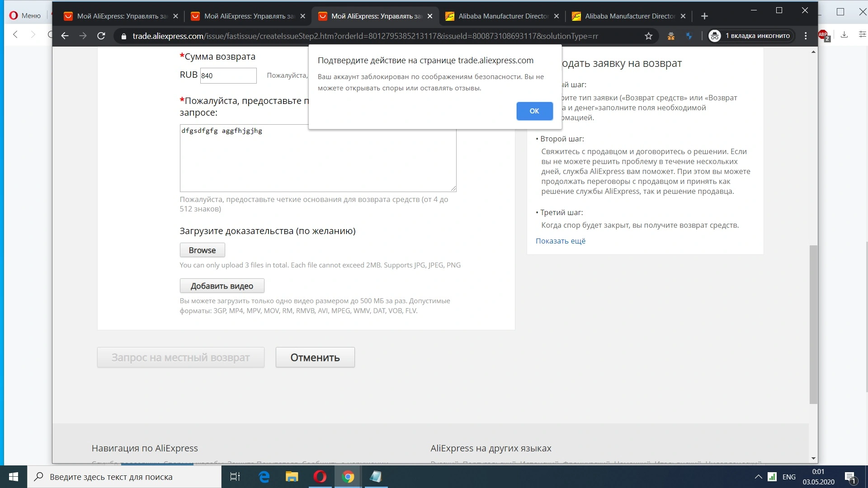Go back using Chrome's back arrow

65,36
